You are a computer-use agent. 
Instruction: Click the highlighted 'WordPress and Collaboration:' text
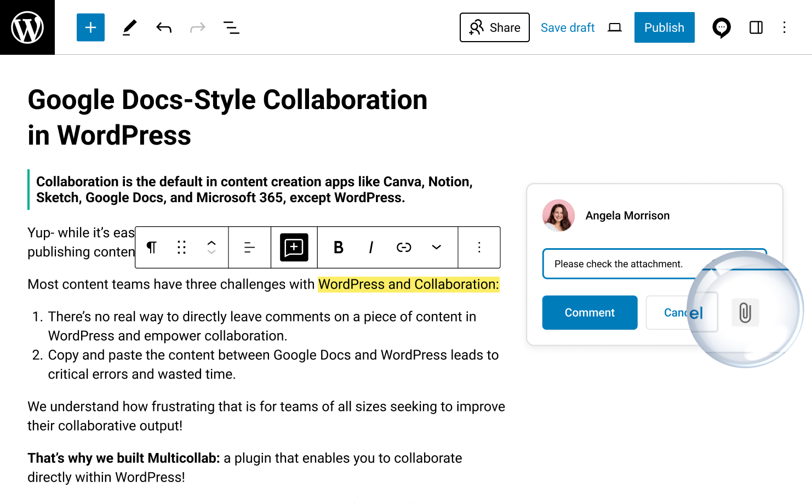409,284
